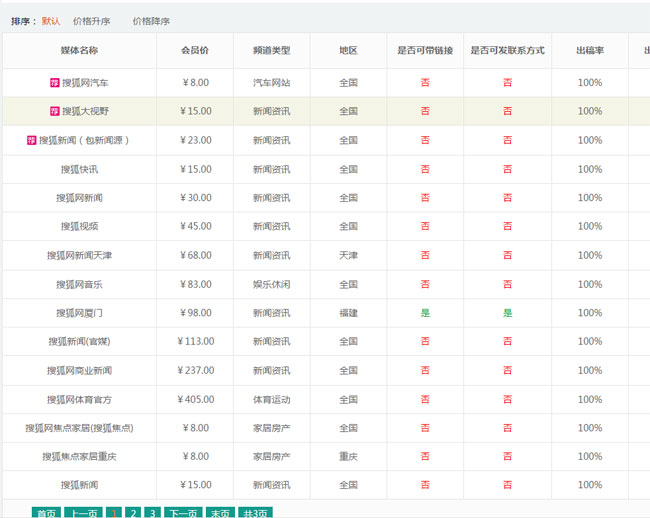The height and width of the screenshot is (518, 650).
Task: Open the 搜狐快讯 media name
Action: coord(79,169)
